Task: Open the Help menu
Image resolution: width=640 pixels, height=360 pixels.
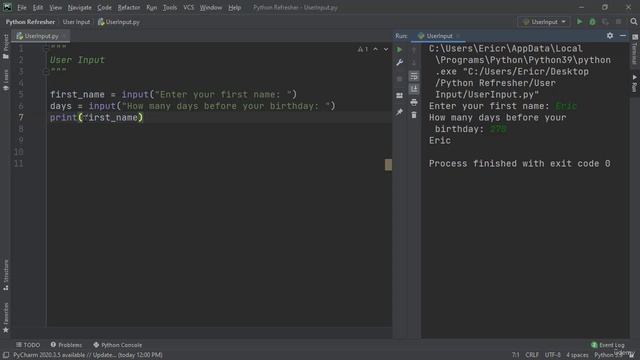Action: pos(234,7)
